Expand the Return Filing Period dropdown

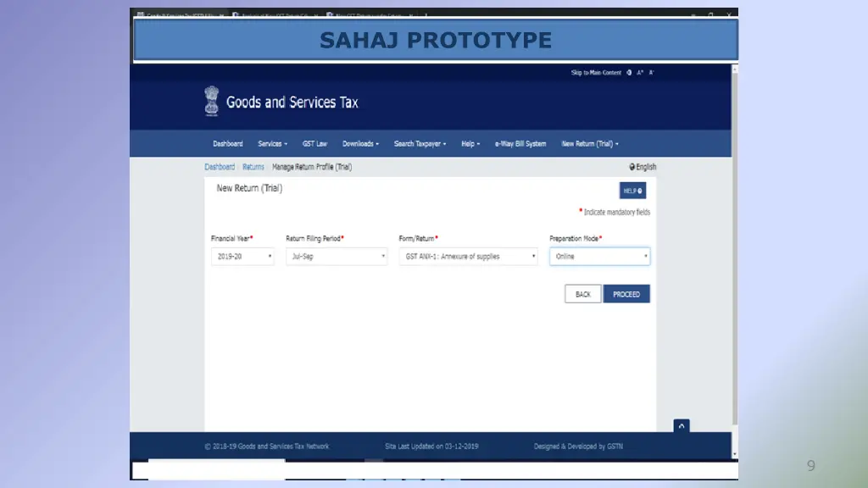pos(336,256)
